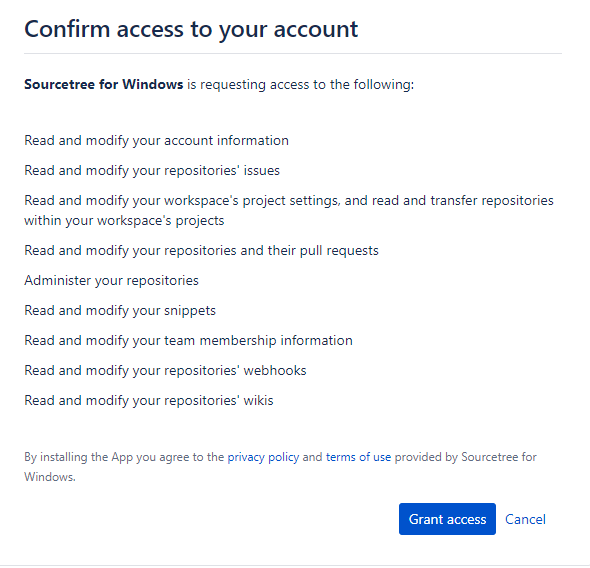Select the Confirm access to your account heading

pos(191,29)
